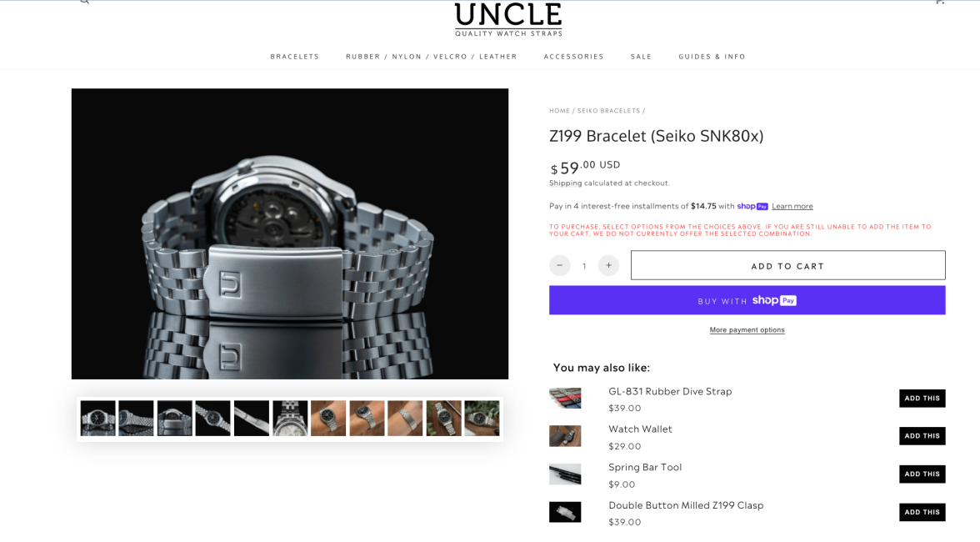Open More payment options link
Image resolution: width=980 pixels, height=542 pixels.
coord(747,329)
